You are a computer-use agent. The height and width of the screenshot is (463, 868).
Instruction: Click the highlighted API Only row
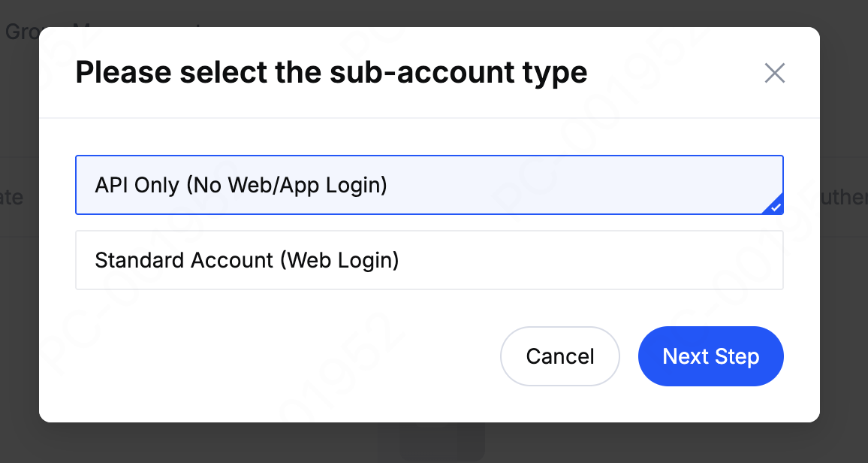[429, 185]
